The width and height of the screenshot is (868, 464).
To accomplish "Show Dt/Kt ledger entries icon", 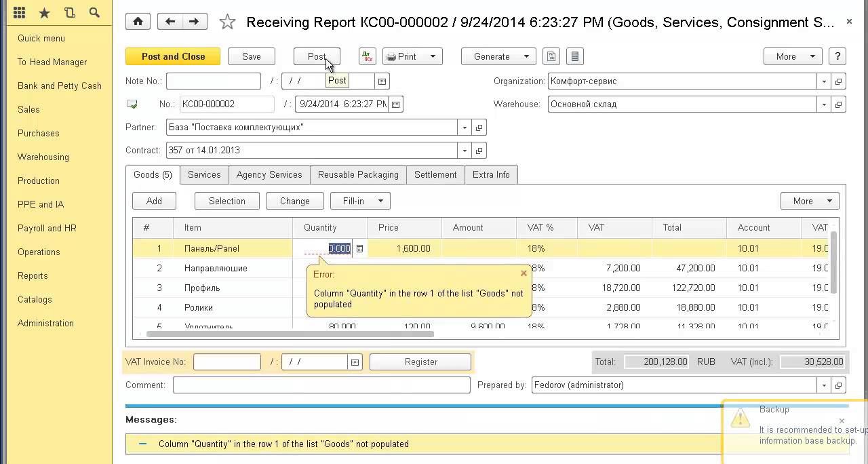I will tap(367, 56).
